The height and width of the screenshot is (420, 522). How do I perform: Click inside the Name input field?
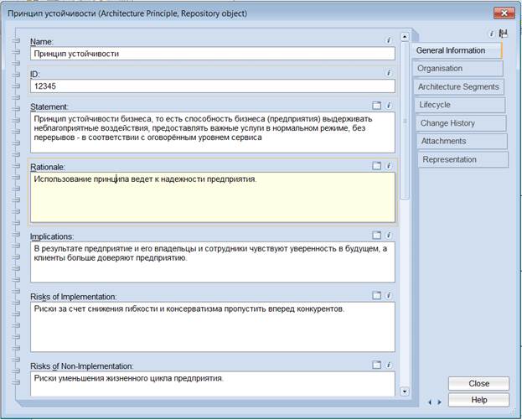point(213,54)
